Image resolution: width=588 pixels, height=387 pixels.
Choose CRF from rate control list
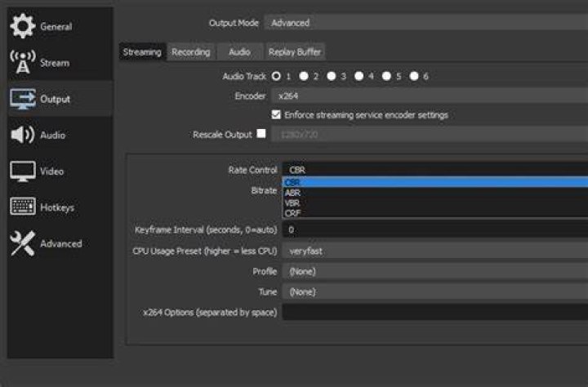[435, 213]
